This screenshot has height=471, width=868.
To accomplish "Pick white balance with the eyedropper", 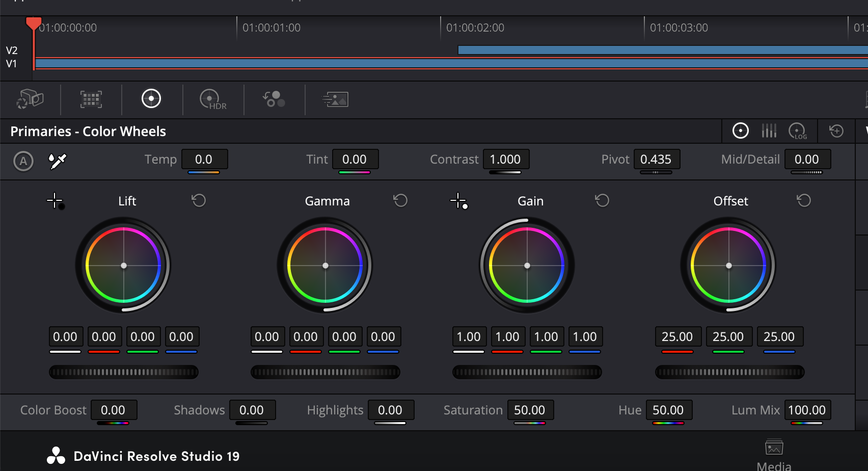I will [57, 161].
